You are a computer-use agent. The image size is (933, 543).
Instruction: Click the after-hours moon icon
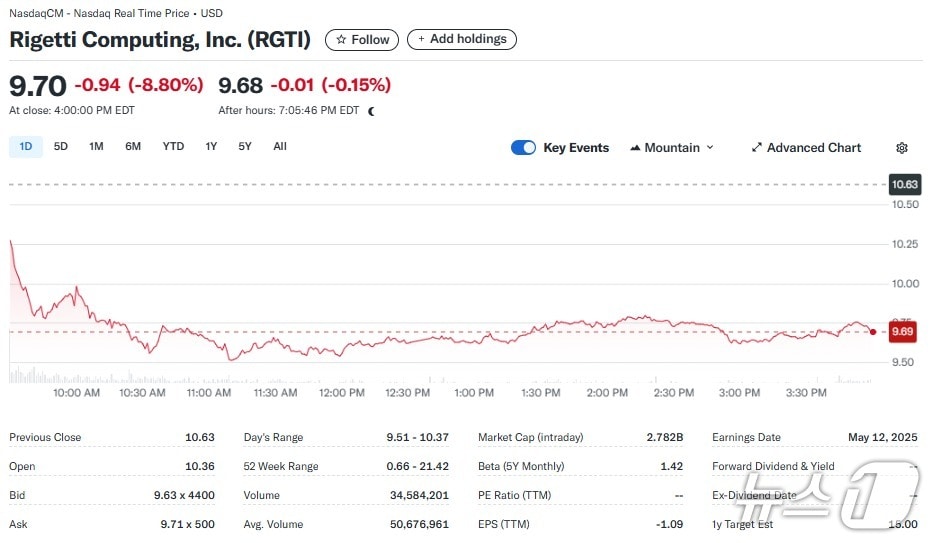[x=372, y=111]
